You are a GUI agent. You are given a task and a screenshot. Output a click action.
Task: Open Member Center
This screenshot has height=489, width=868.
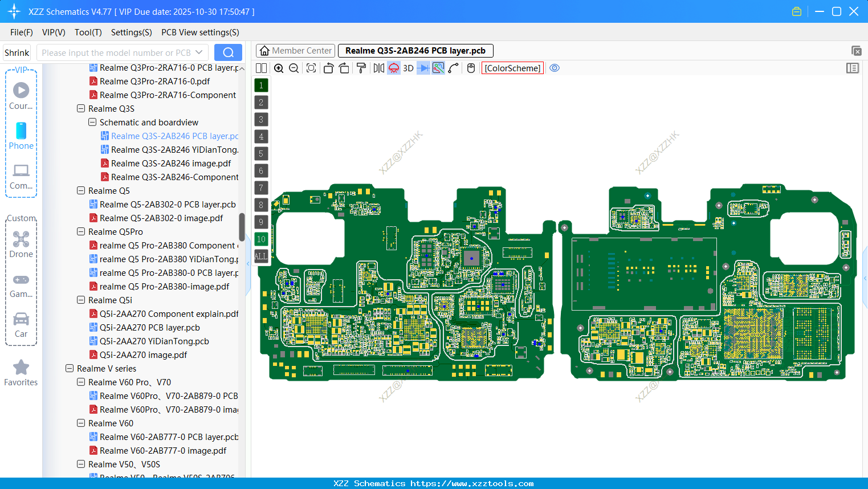click(295, 50)
